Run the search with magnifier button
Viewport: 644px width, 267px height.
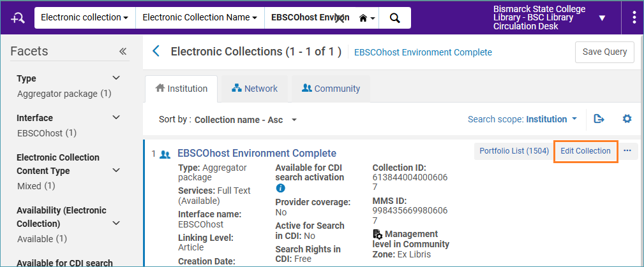tap(394, 18)
